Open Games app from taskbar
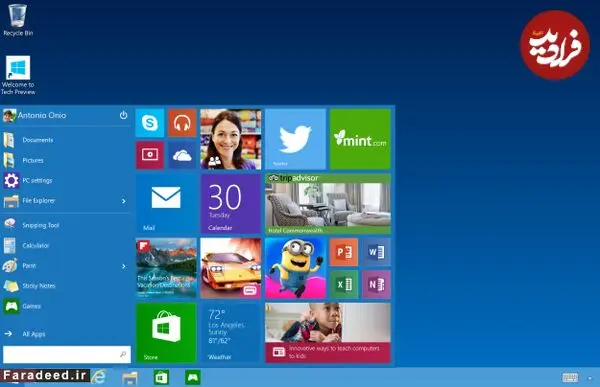600x387 pixels. click(192, 378)
